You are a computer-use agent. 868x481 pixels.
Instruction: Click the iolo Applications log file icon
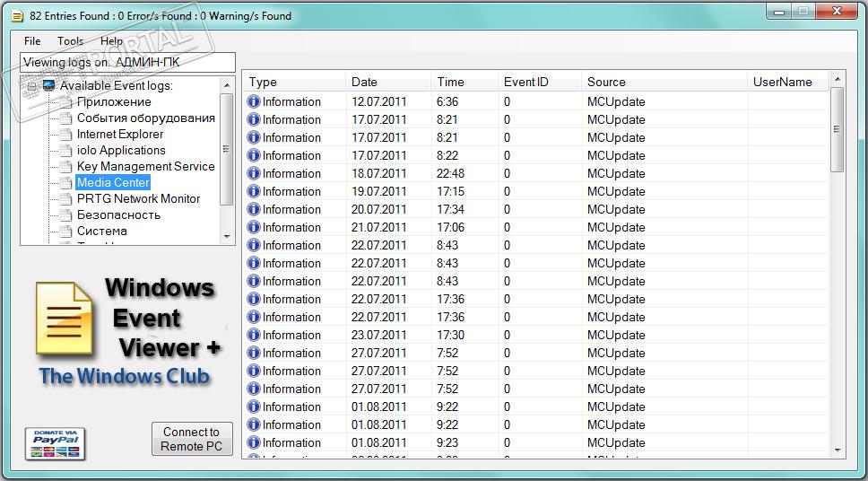pos(65,150)
